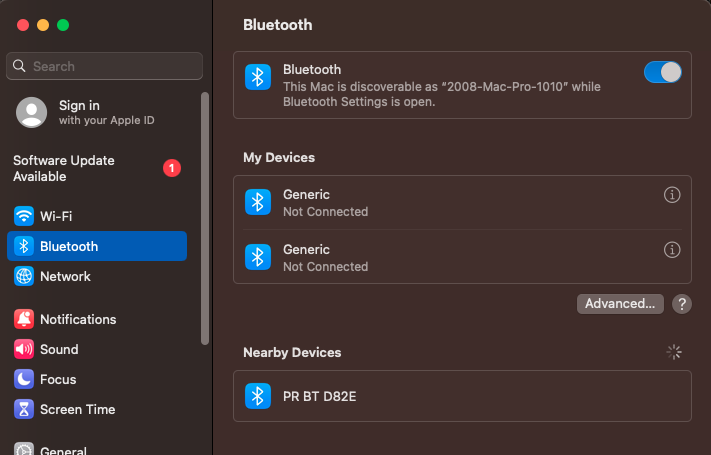The image size is (711, 455).
Task: Click the Advanced... button
Action: pyautogui.click(x=620, y=304)
